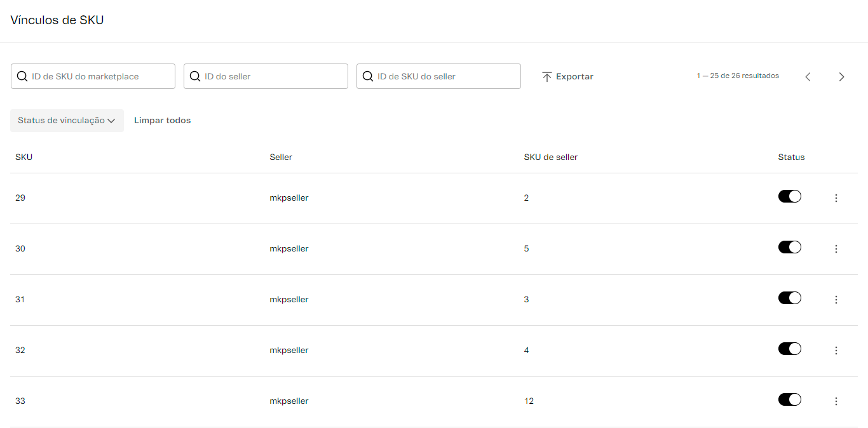Click the search icon in seller ID field

point(195,76)
